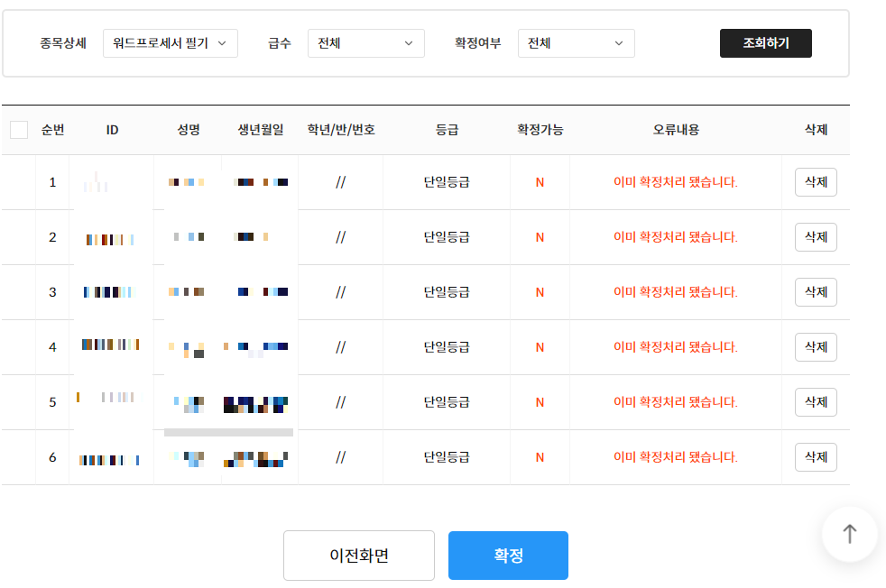886x588 pixels.
Task: Open the 종목상세 dropdown showing 워드프로세서 필기
Action: tap(171, 43)
